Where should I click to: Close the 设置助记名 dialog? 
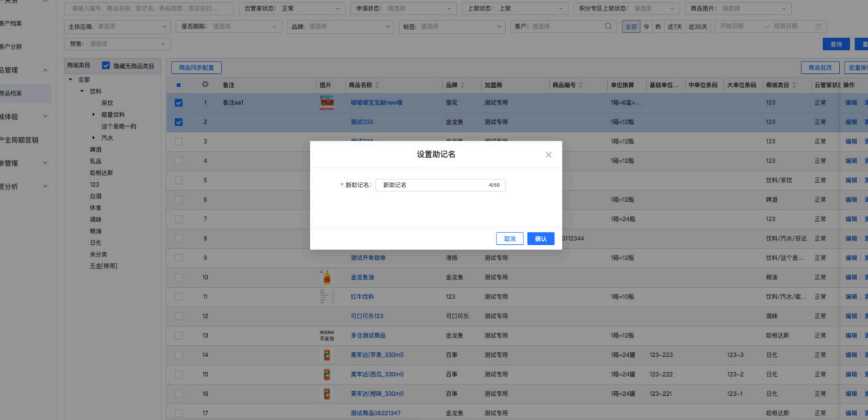(548, 155)
